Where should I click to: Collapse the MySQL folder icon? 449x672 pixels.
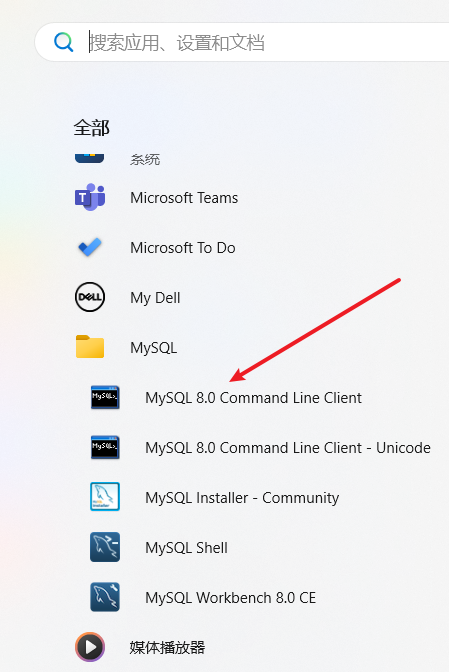coord(90,346)
